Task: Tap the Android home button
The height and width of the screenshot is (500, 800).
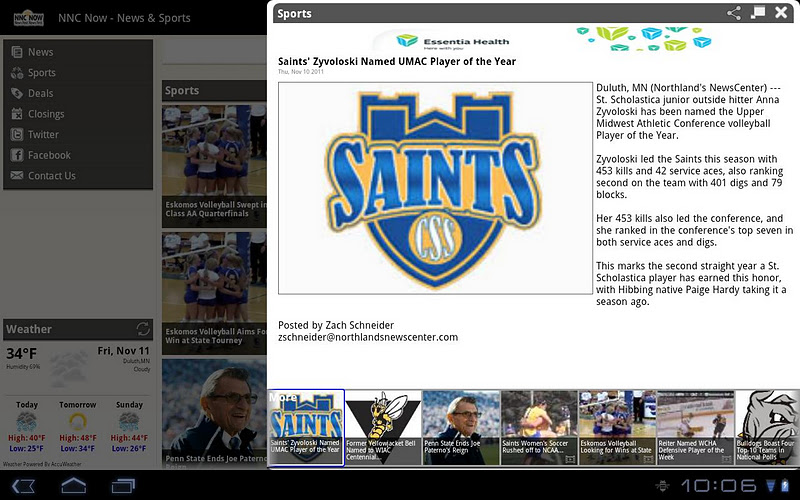Action: point(73,486)
